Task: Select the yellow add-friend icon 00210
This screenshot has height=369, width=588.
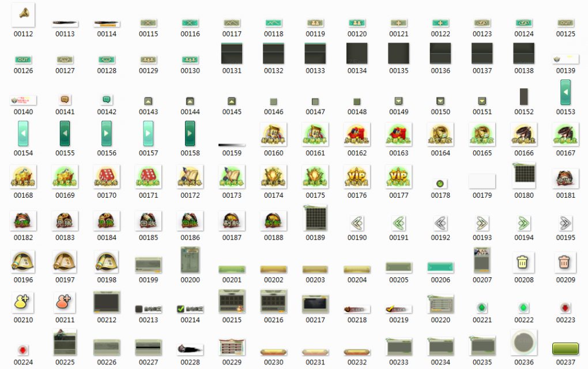Action: (23, 302)
